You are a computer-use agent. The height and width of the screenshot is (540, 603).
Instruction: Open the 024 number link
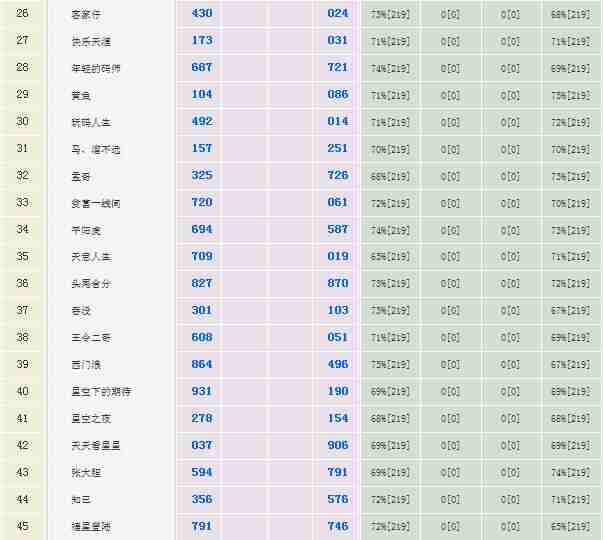pyautogui.click(x=337, y=14)
